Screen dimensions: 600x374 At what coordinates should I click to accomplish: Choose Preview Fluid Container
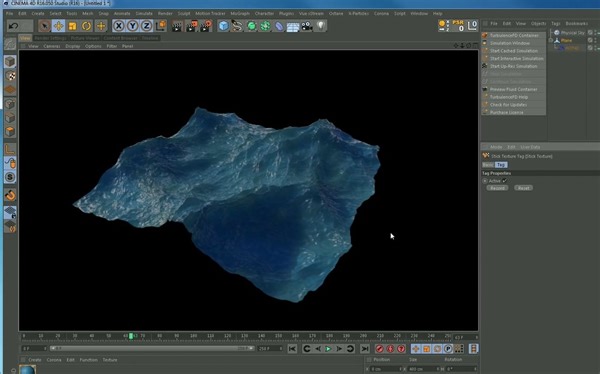(x=514, y=89)
